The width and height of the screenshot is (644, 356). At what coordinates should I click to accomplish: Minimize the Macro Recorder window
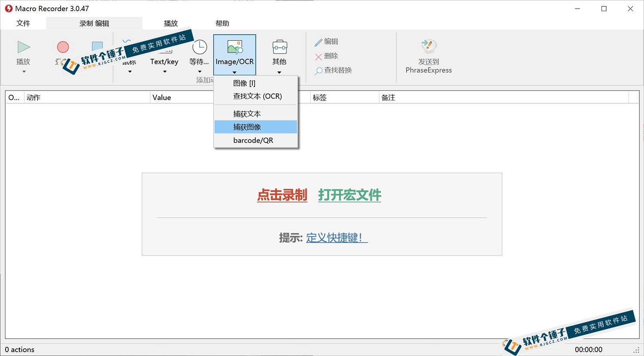(x=577, y=9)
